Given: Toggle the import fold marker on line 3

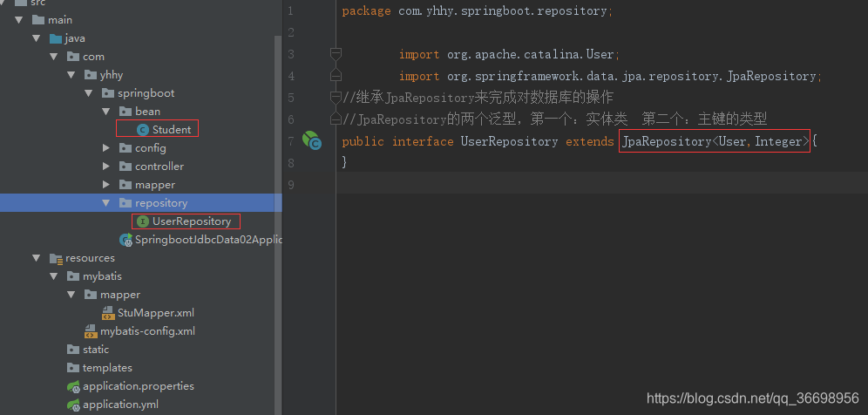Looking at the screenshot, I should pyautogui.click(x=336, y=54).
